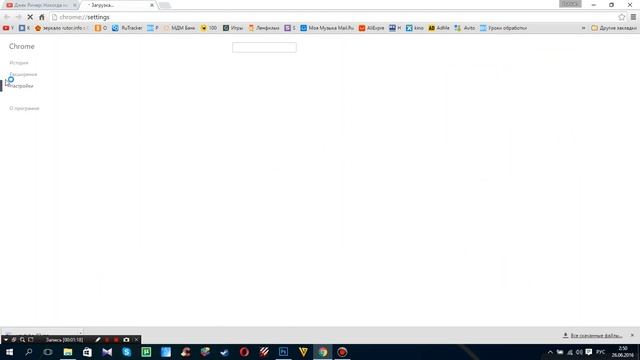This screenshot has width=640, height=360.
Task: Open the AliExpress bookmark
Action: click(371, 28)
